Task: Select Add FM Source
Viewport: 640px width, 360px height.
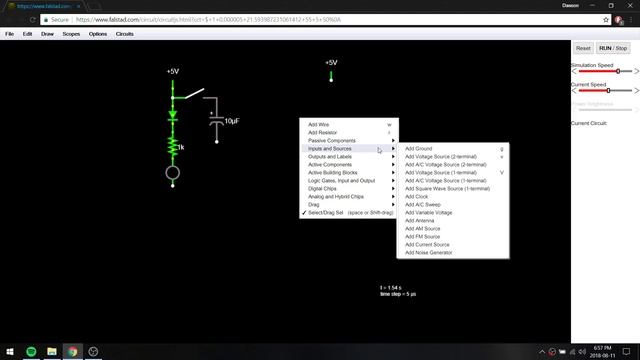Action: 453,237
